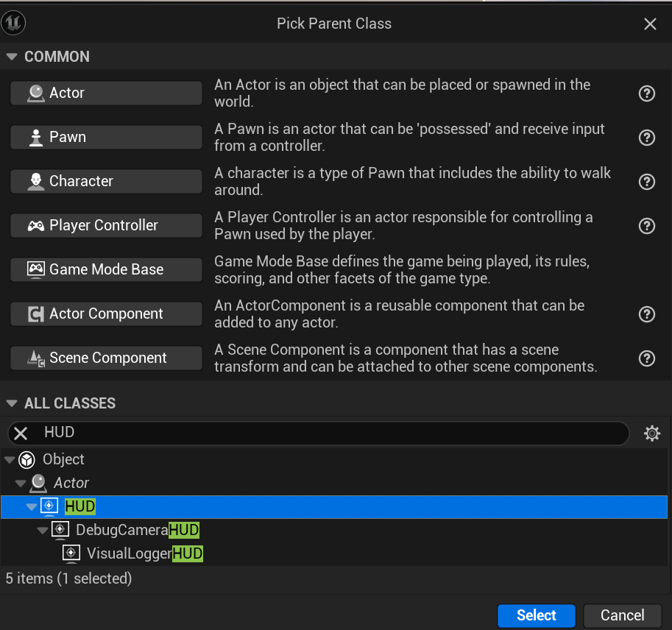
Task: Choose Player Controller as parent class
Action: pos(106,225)
